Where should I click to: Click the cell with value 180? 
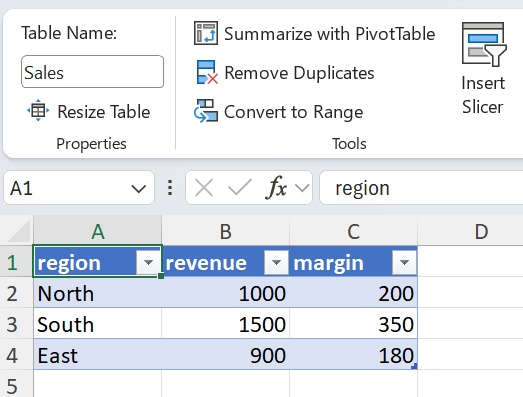[354, 355]
